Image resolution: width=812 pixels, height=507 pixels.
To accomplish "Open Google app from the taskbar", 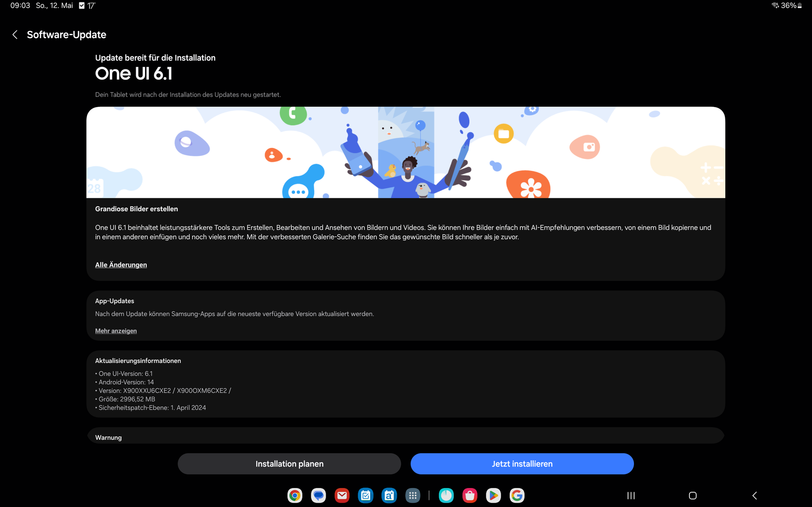I will [517, 495].
